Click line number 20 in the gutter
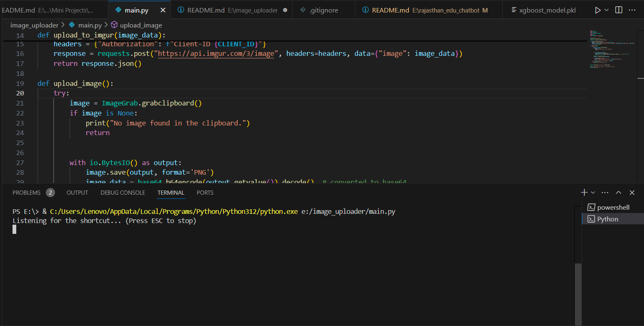This screenshot has height=326, width=644. coord(20,93)
